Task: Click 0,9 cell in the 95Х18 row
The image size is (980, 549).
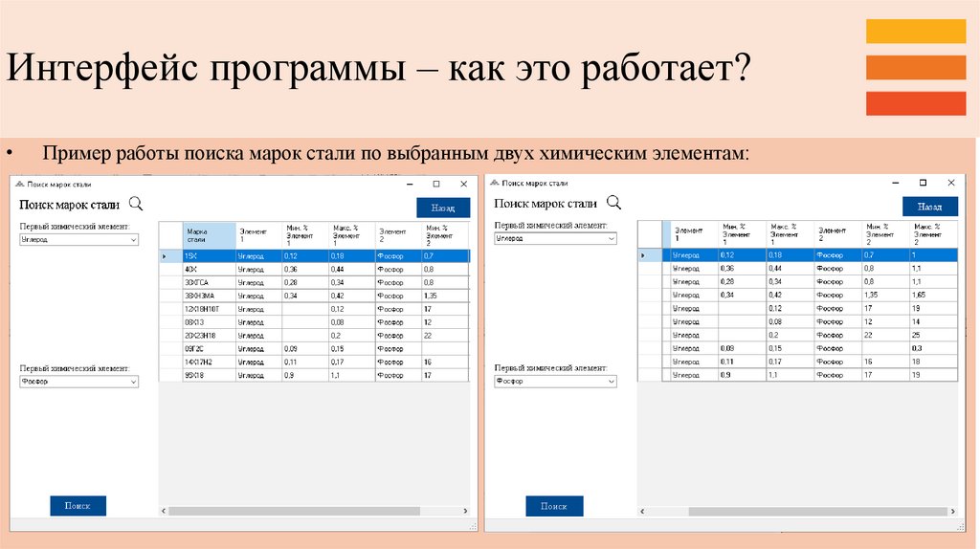Action: click(305, 375)
